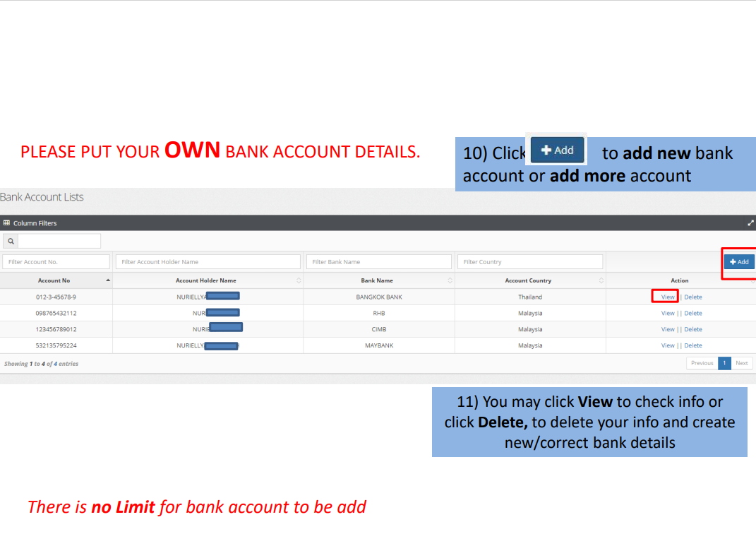Expand the table panel to fullscreen
Image resolution: width=756 pixels, height=558 pixels.
pyautogui.click(x=750, y=223)
